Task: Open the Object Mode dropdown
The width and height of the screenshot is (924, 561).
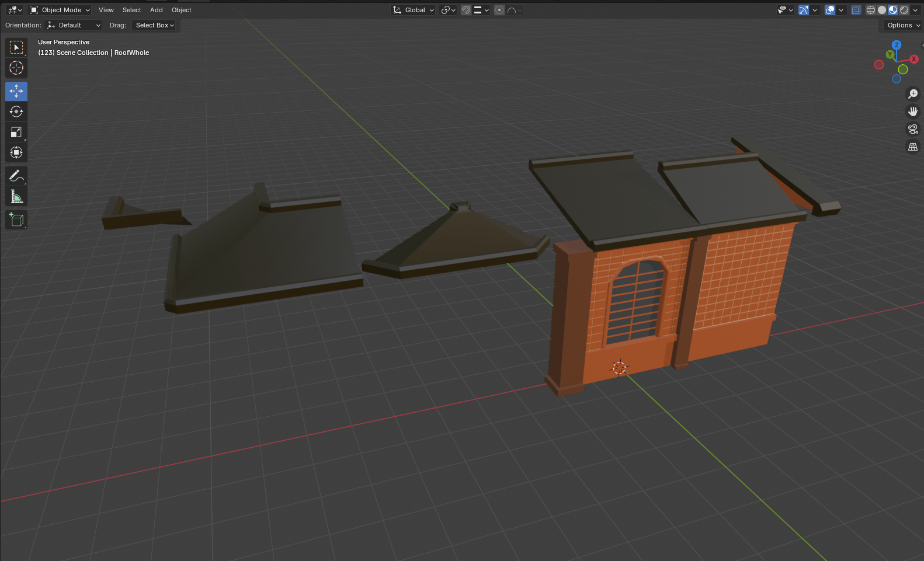Action: 60,10
